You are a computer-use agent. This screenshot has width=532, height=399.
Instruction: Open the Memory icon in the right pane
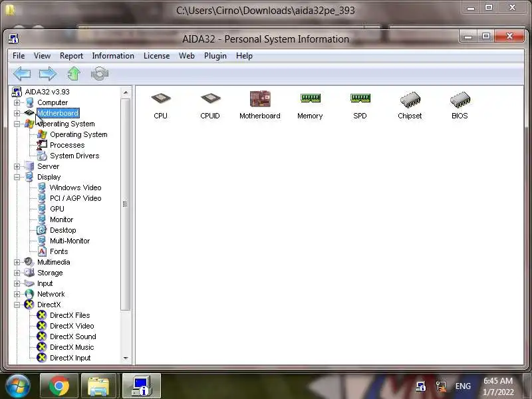coord(310,105)
